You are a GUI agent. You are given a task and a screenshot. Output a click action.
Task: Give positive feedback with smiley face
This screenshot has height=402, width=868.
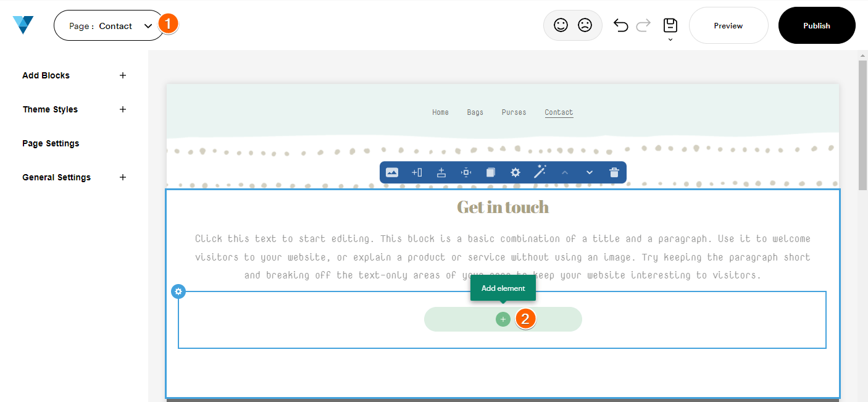click(x=561, y=25)
